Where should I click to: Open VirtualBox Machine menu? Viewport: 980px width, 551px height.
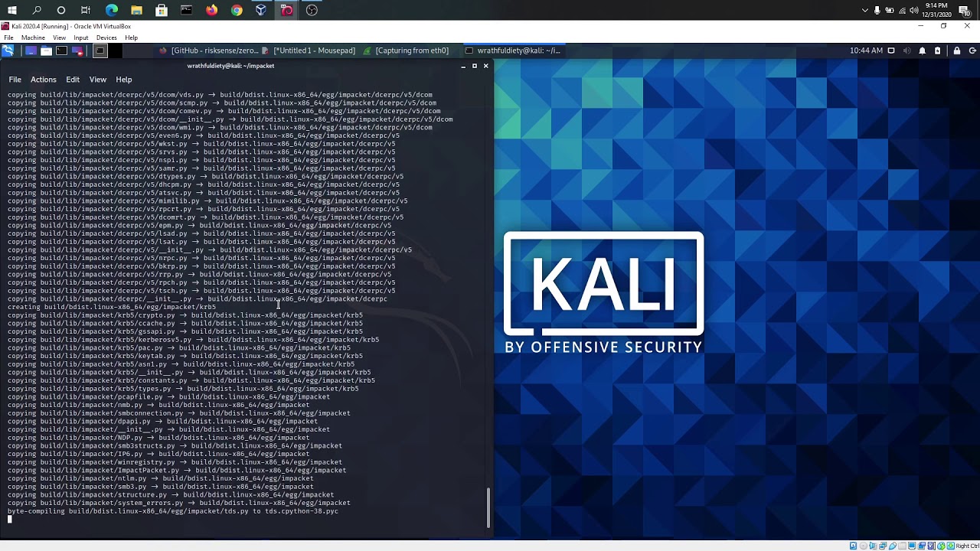pyautogui.click(x=33, y=37)
